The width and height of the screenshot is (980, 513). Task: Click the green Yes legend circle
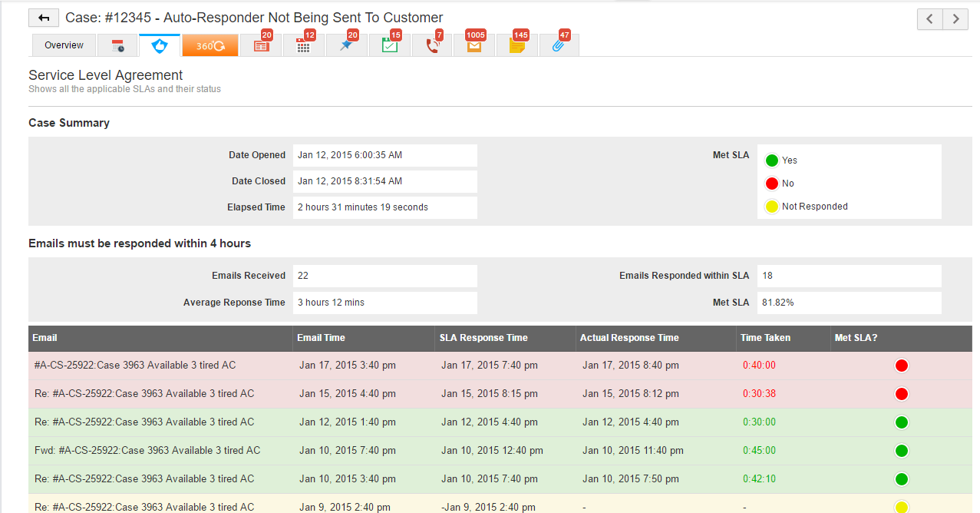(x=772, y=161)
